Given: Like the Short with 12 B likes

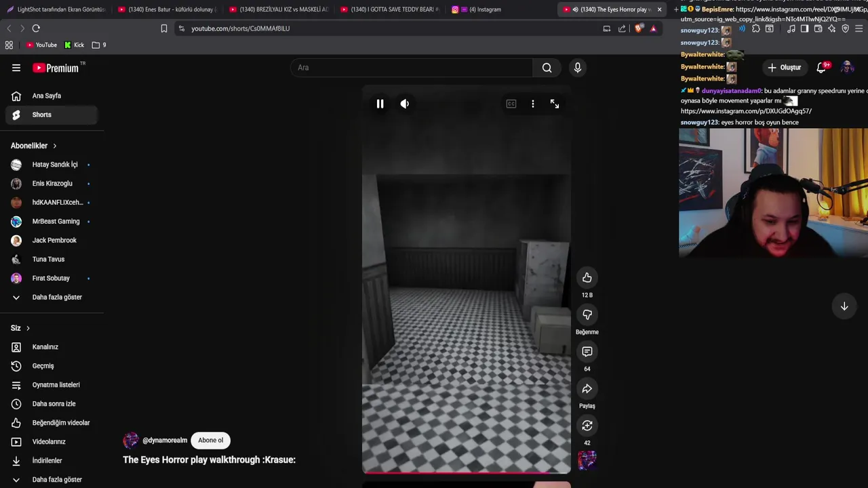Looking at the screenshot, I should [x=587, y=277].
